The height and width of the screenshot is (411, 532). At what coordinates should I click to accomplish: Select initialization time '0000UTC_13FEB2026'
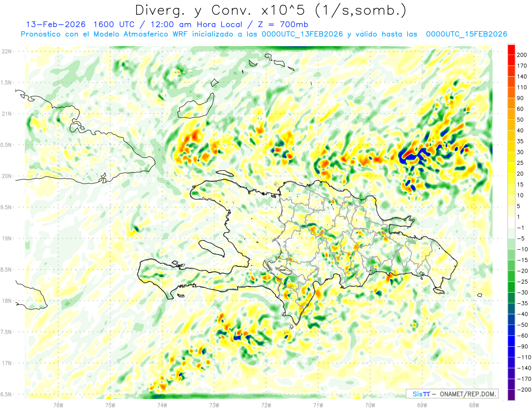click(x=302, y=34)
